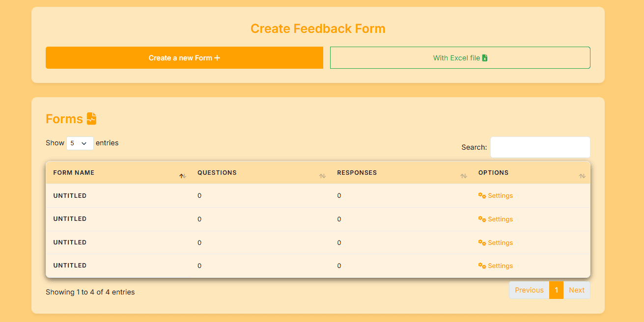This screenshot has width=644, height=322.
Task: Go to the Next page
Action: 577,290
